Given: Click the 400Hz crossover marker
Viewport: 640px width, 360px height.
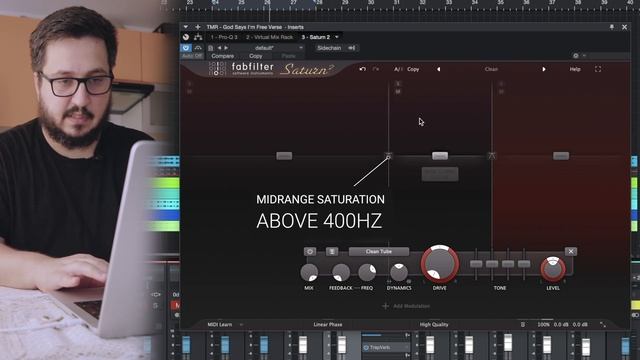Looking at the screenshot, I should [x=388, y=156].
